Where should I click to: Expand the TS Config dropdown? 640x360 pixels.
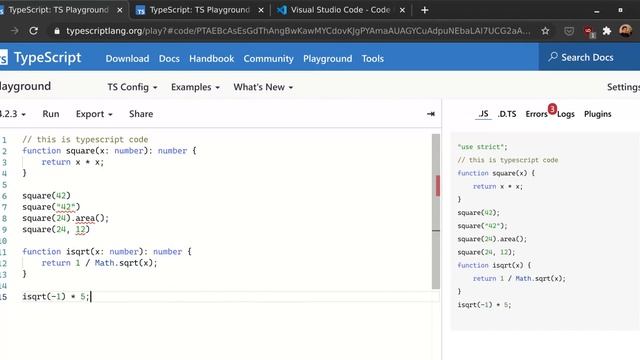coord(132,87)
